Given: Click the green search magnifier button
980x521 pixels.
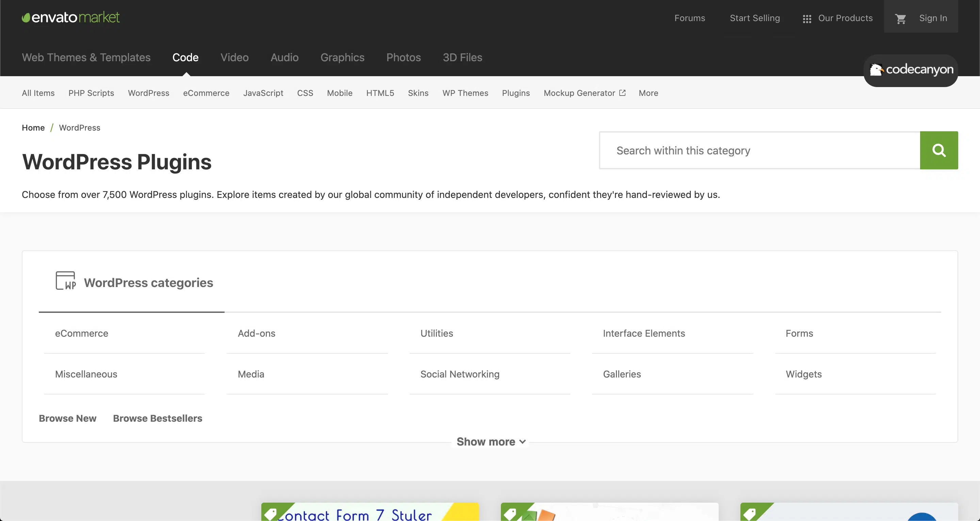Looking at the screenshot, I should coord(938,151).
